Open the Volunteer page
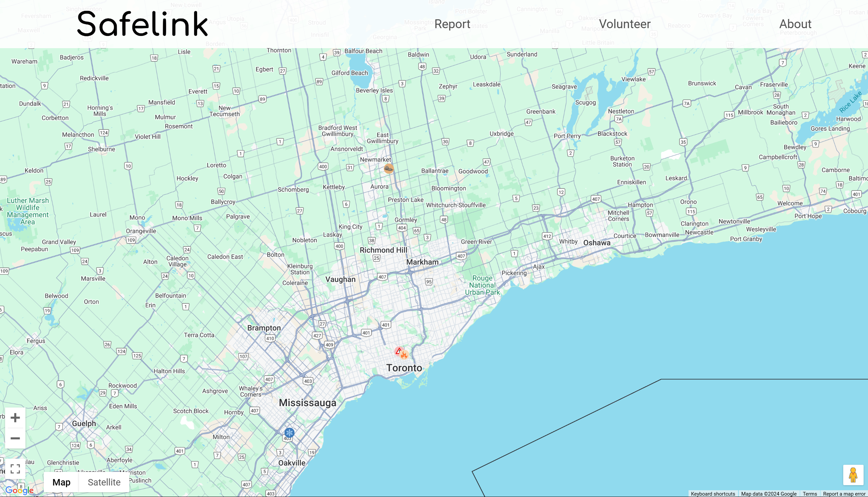The image size is (868, 497). (x=624, y=24)
